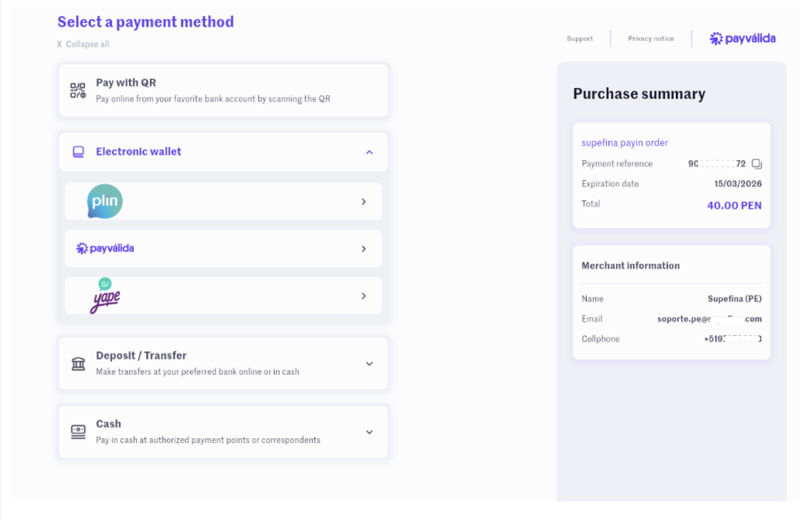This screenshot has width=812, height=520.
Task: Open the Support link
Action: coord(579,39)
